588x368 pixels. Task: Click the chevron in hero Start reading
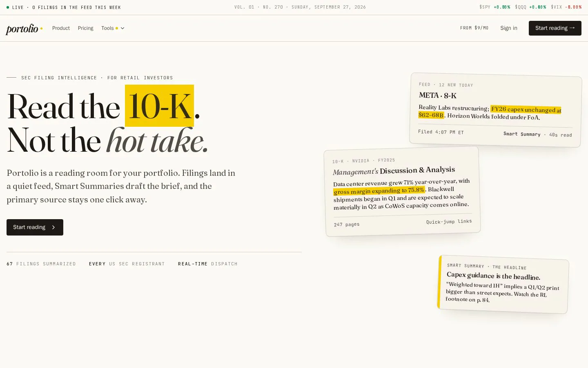[x=53, y=227]
